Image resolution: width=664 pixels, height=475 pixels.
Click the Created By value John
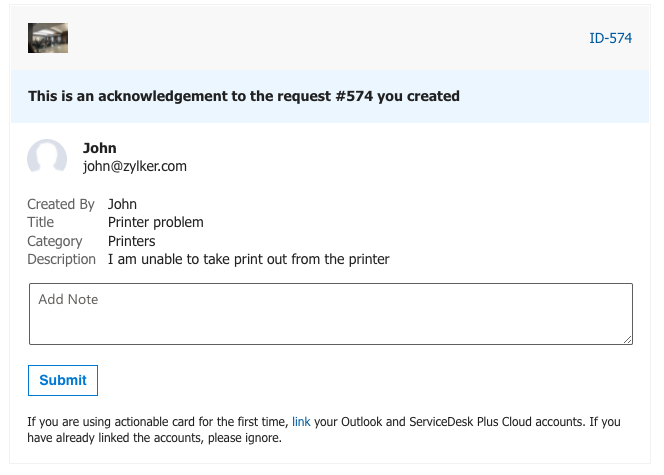pyautogui.click(x=122, y=204)
